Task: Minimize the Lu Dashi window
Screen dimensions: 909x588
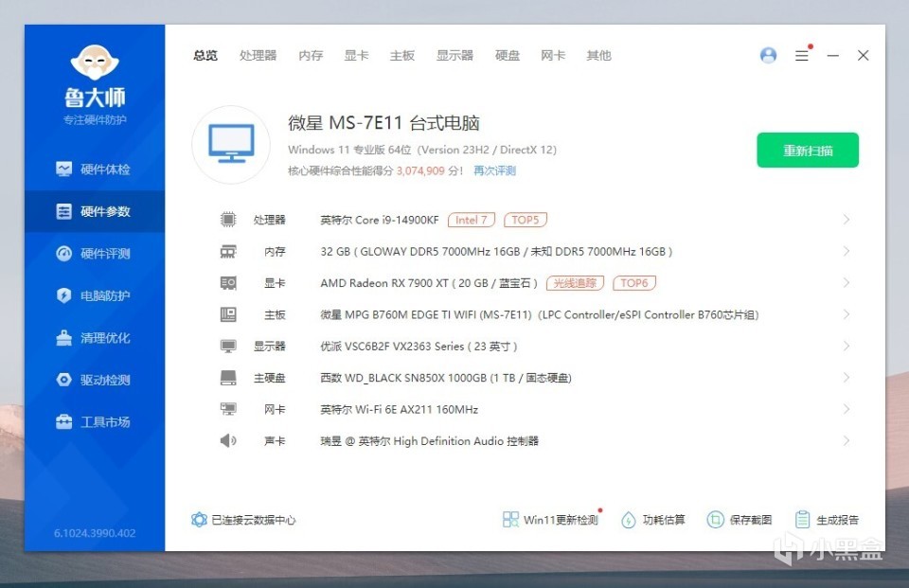Action: point(833,55)
